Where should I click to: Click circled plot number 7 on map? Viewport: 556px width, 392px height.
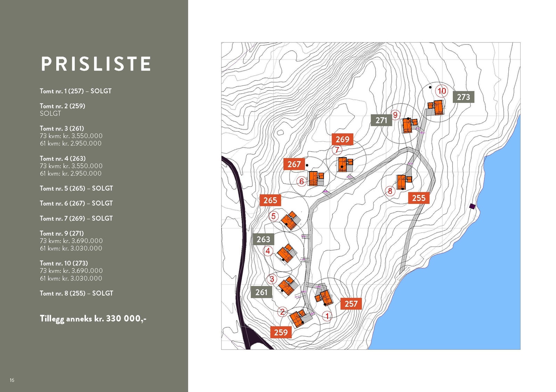pos(337,150)
